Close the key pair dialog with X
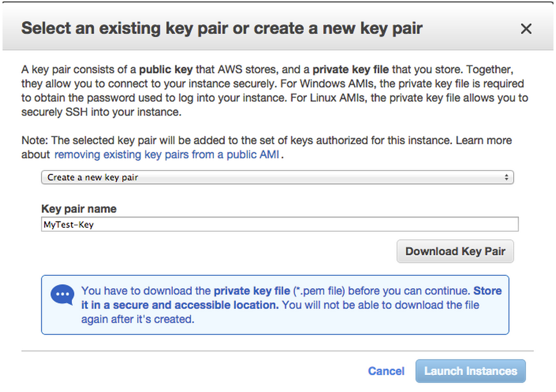The image size is (556, 392). [526, 29]
